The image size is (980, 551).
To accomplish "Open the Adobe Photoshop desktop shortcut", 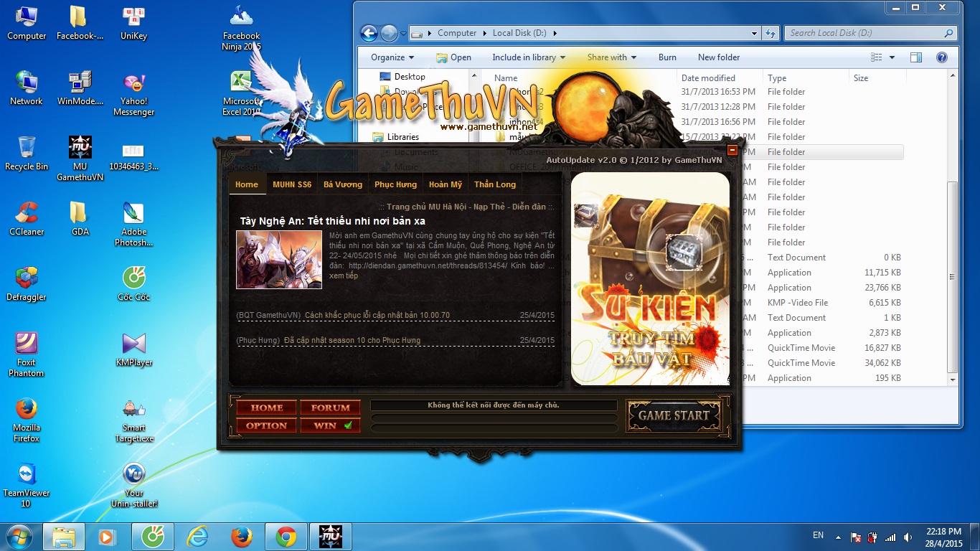I will [x=133, y=224].
